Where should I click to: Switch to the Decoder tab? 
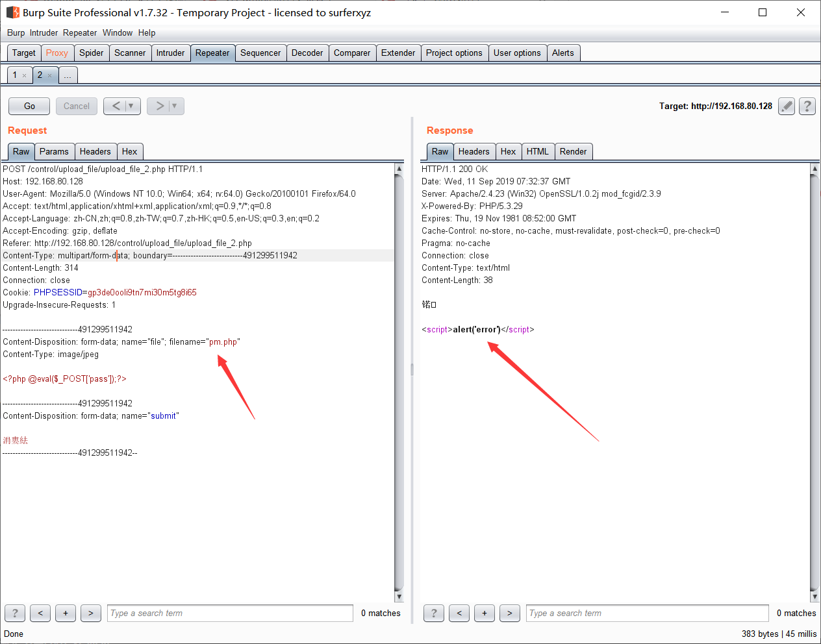point(307,53)
